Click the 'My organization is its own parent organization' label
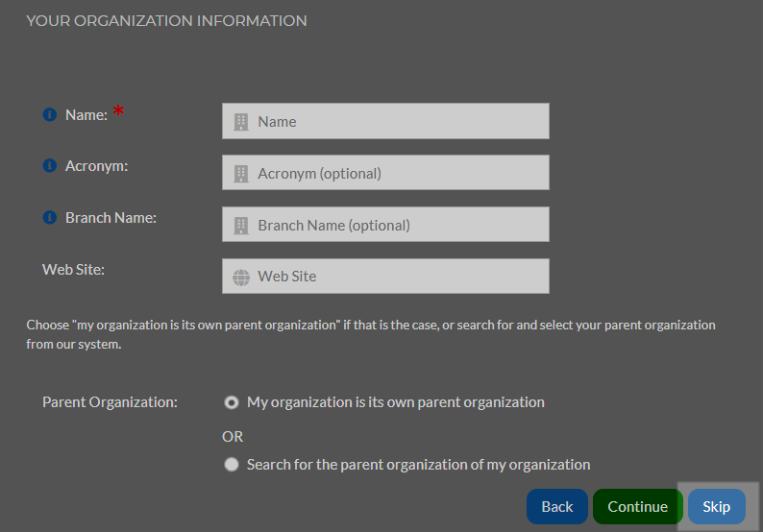The width and height of the screenshot is (763, 532). (x=396, y=402)
